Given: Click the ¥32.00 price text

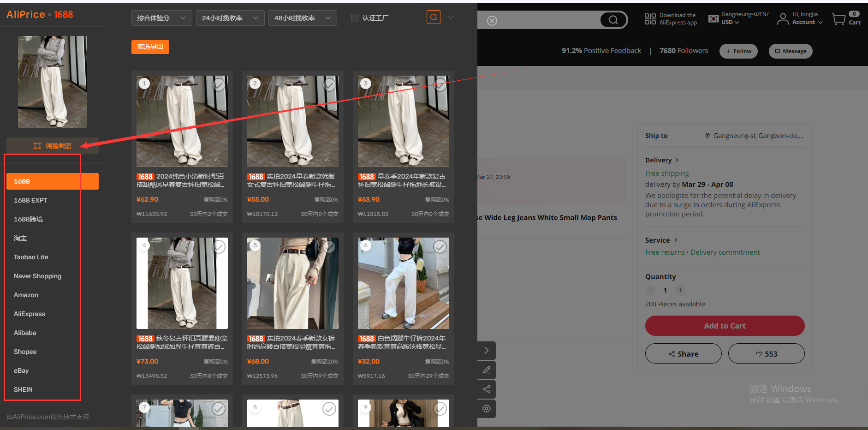Looking at the screenshot, I should [x=369, y=362].
